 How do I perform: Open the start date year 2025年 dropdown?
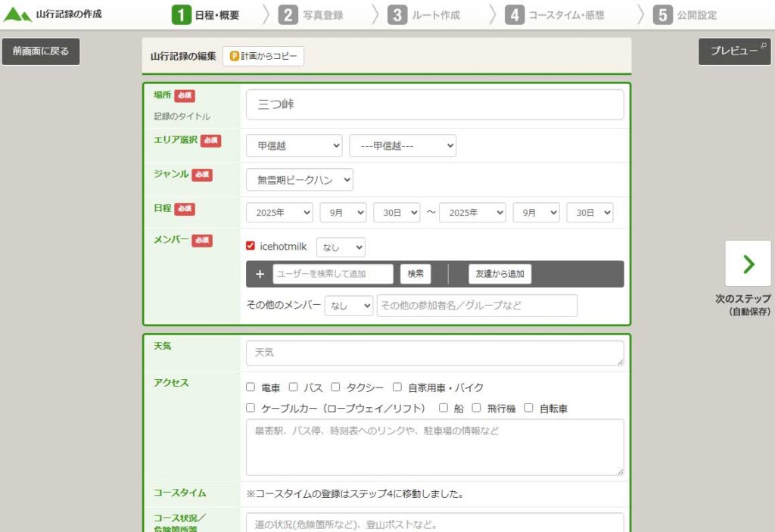tap(279, 213)
